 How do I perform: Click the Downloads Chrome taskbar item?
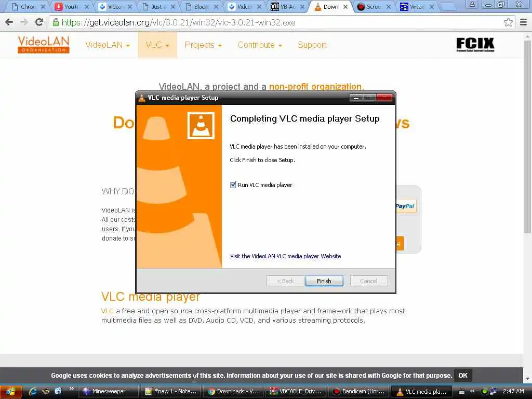click(x=234, y=391)
